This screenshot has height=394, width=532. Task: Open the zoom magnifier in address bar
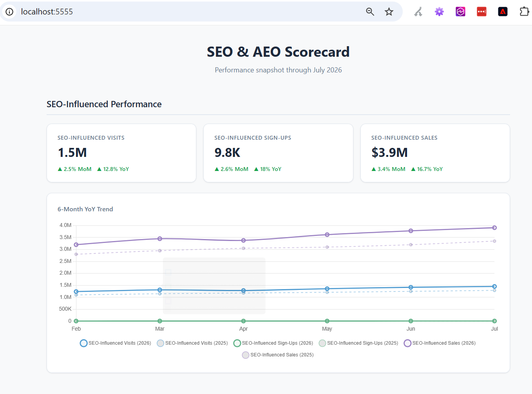pyautogui.click(x=370, y=12)
